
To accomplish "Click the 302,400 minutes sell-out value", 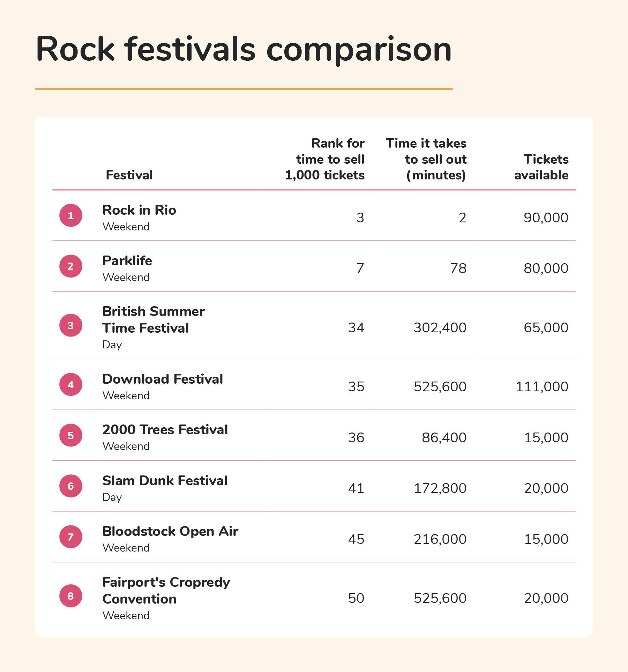I will point(440,328).
